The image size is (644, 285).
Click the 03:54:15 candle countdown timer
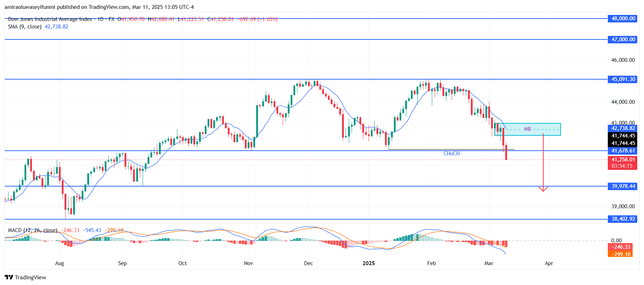tap(623, 166)
